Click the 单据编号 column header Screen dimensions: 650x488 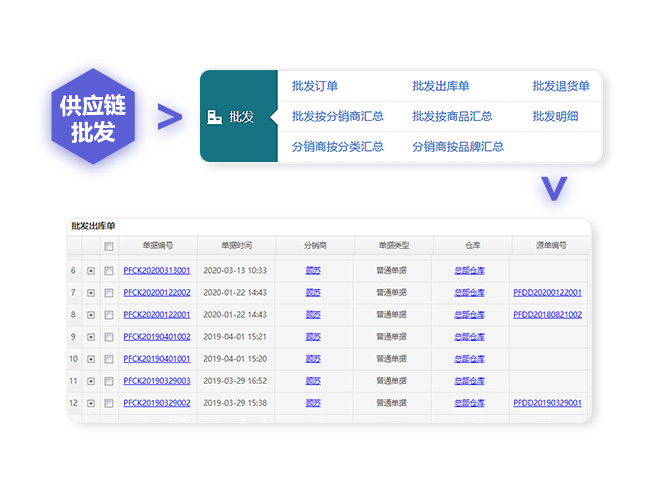click(157, 245)
